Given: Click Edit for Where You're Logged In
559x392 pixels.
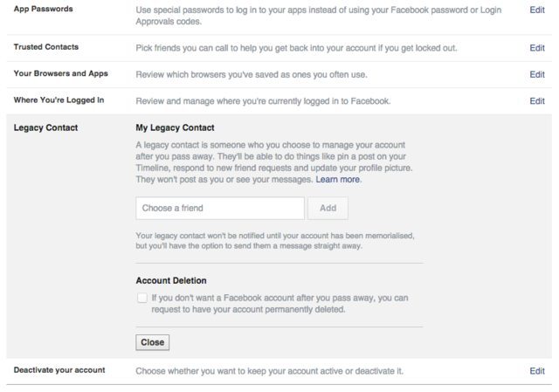Looking at the screenshot, I should 537,100.
